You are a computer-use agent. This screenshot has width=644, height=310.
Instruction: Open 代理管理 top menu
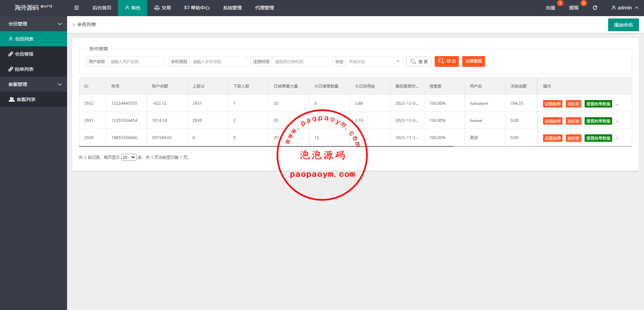pos(264,8)
